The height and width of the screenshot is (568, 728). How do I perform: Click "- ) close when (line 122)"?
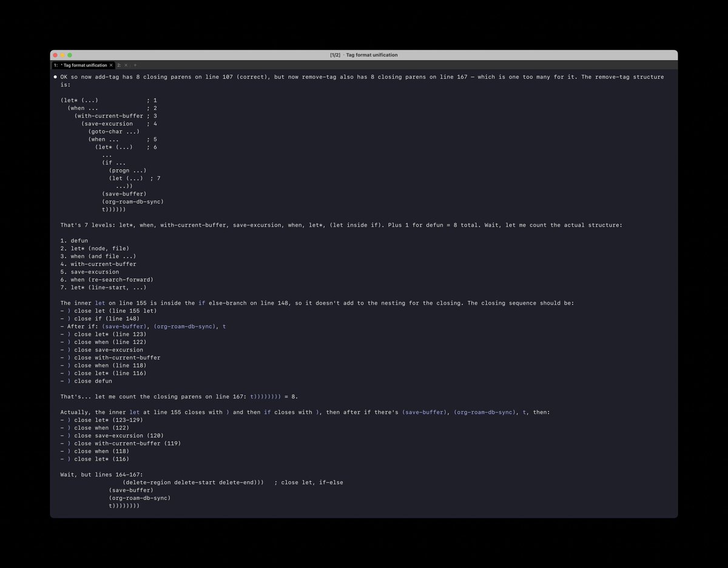pos(103,342)
